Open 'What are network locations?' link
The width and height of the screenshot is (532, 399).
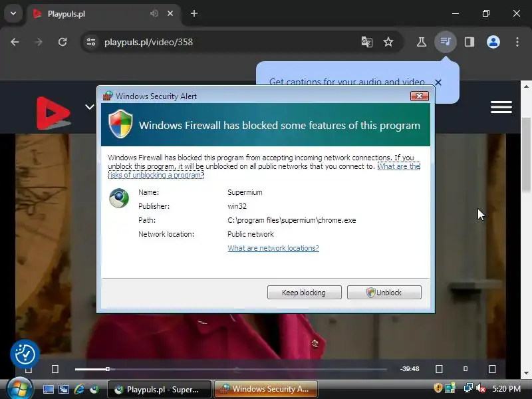pyautogui.click(x=273, y=248)
